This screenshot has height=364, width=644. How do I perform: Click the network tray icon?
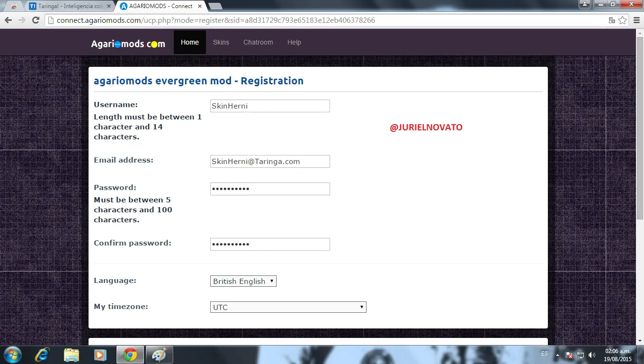tap(581, 355)
